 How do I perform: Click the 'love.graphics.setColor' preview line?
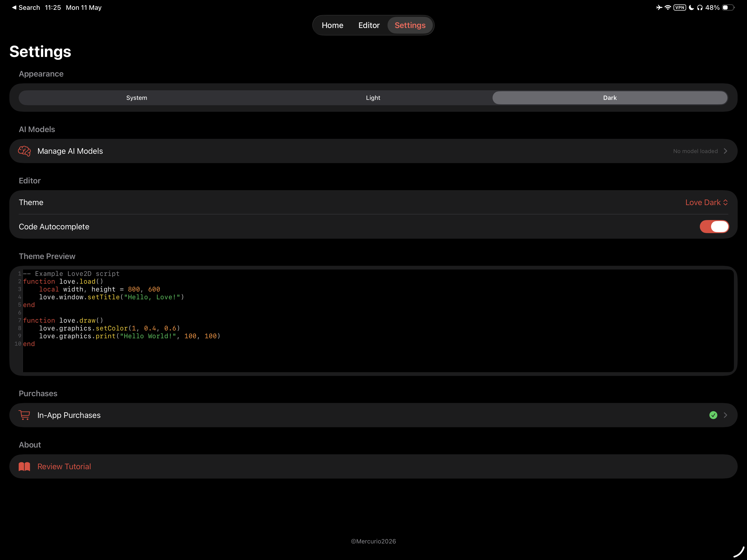(109, 329)
